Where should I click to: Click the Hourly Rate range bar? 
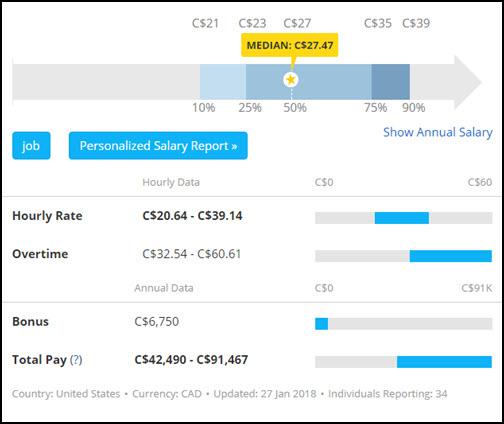click(x=403, y=218)
